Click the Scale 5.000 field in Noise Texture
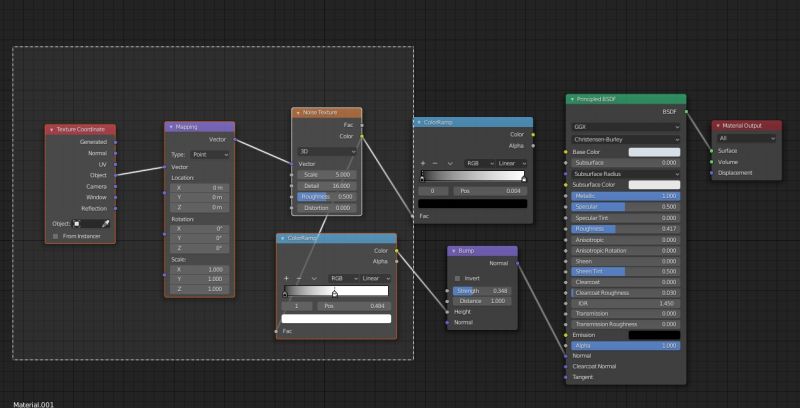Viewport: 800px width, 408px height. 327,174
